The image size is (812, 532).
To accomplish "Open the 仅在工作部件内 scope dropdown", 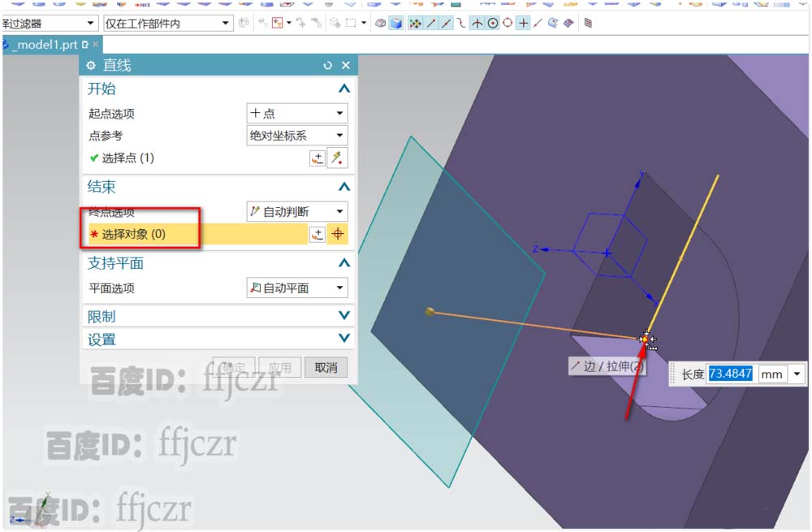I will 167,24.
